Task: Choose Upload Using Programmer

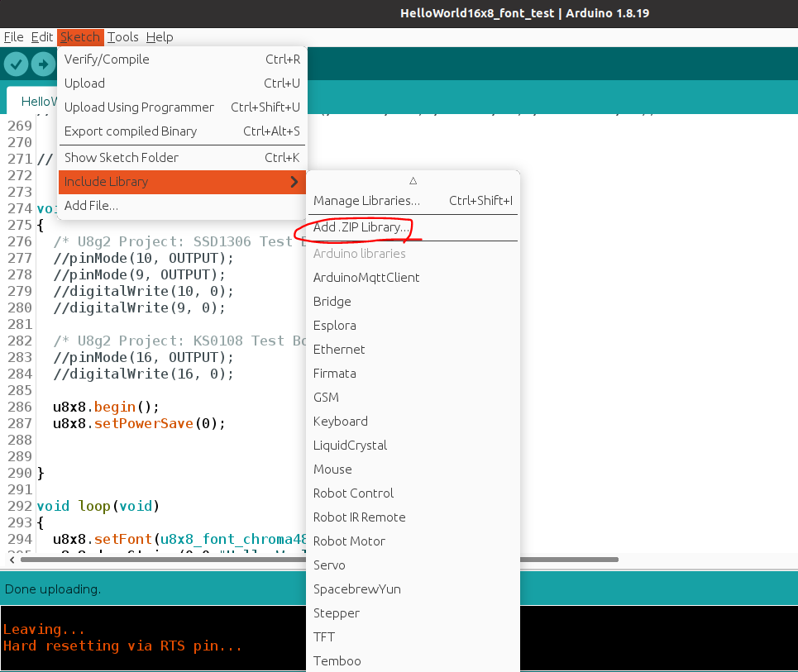Action: (x=182, y=107)
